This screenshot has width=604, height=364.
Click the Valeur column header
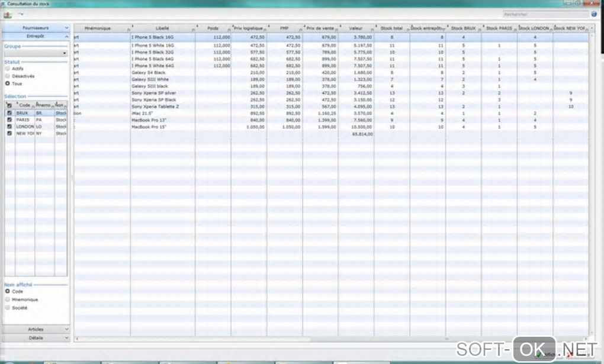(x=356, y=28)
